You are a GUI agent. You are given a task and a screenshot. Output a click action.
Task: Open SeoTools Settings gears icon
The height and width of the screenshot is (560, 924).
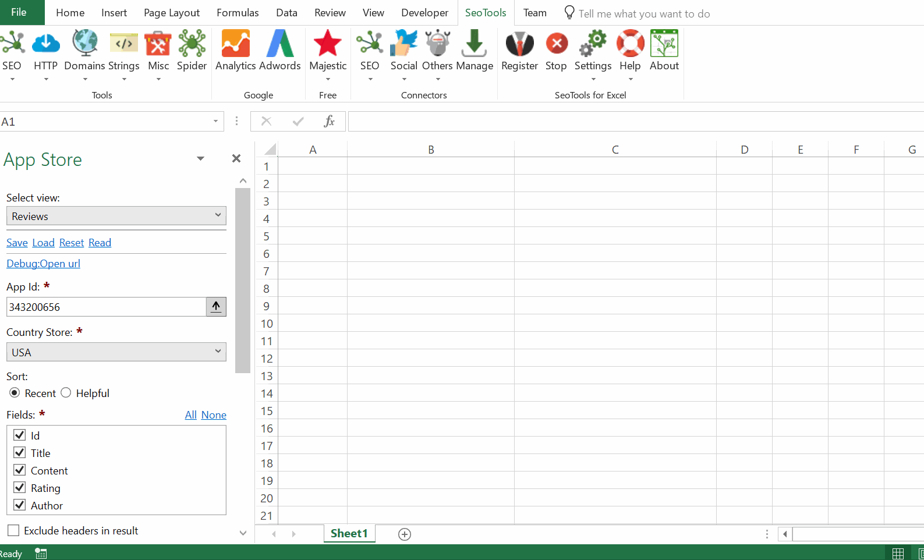click(593, 44)
